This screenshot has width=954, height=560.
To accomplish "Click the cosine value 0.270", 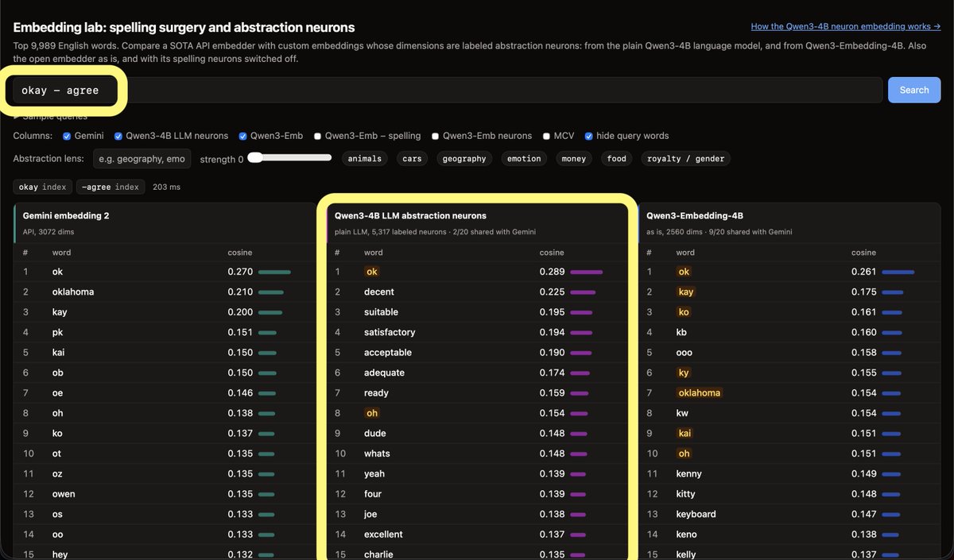I will coord(240,272).
